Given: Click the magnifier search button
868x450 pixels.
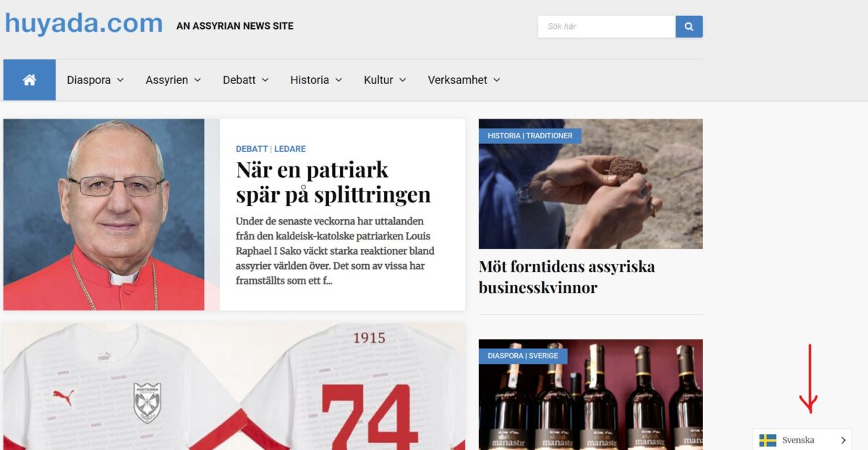Looking at the screenshot, I should click(689, 27).
